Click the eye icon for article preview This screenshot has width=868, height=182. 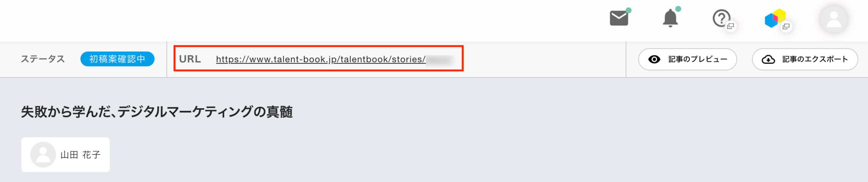point(654,59)
